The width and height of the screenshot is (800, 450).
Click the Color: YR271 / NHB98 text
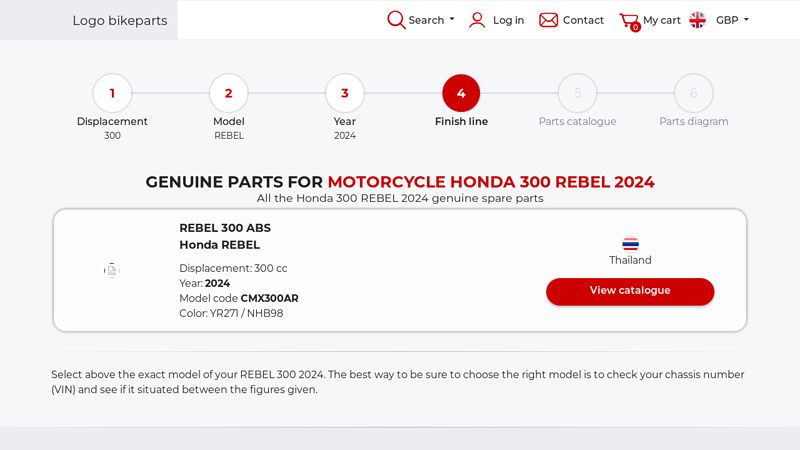tap(231, 313)
